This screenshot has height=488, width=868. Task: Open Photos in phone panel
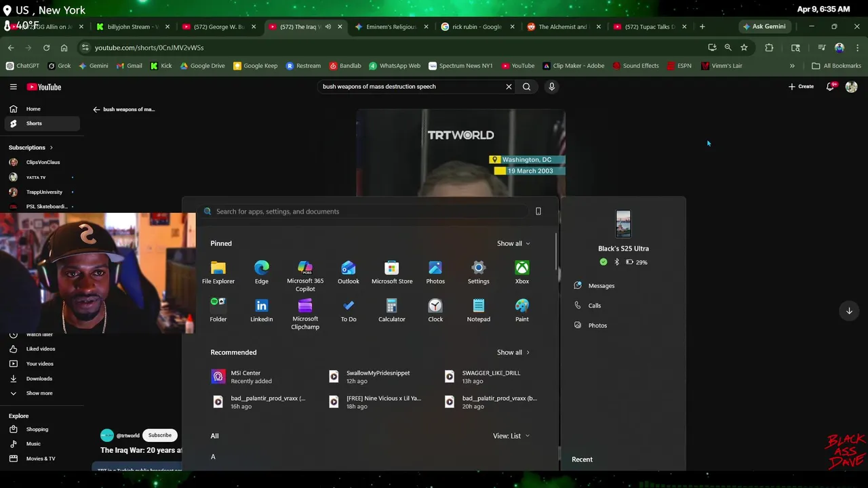(x=590, y=325)
